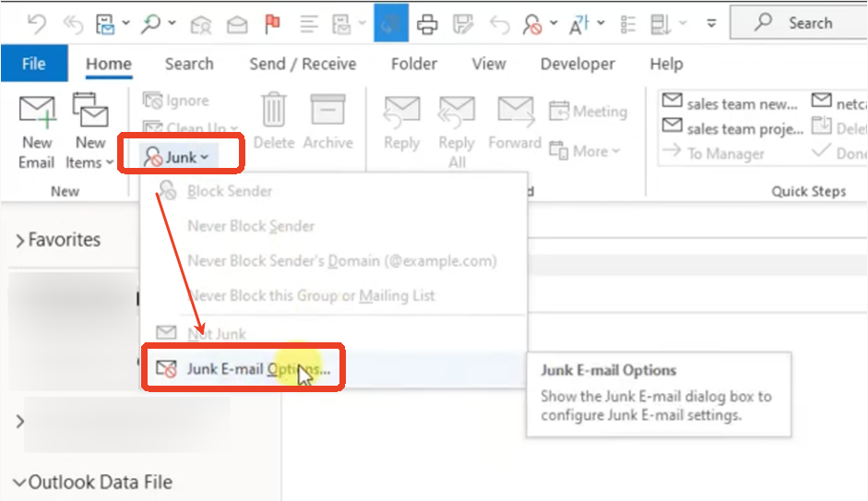The image size is (868, 501).
Task: Click the Junk dropdown button in ribbon
Action: [x=178, y=157]
